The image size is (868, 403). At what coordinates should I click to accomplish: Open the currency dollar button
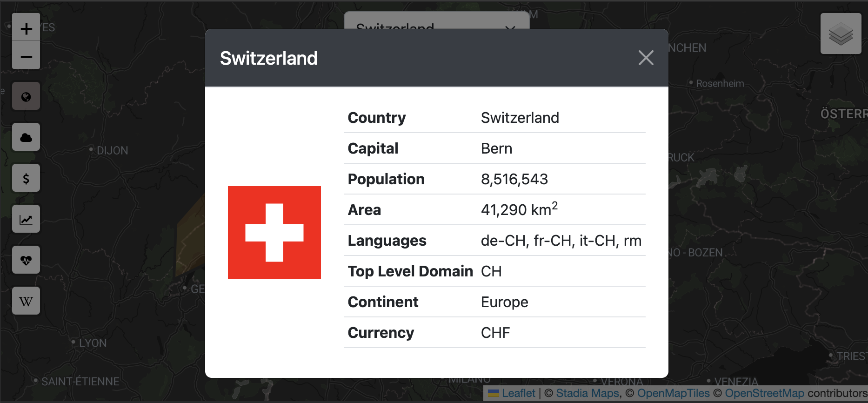click(x=26, y=178)
